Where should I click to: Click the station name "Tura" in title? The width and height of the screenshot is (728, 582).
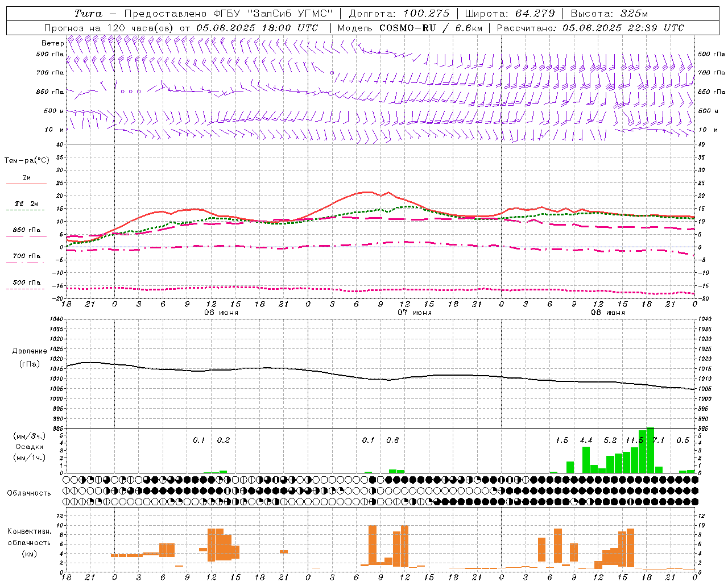[x=88, y=14]
